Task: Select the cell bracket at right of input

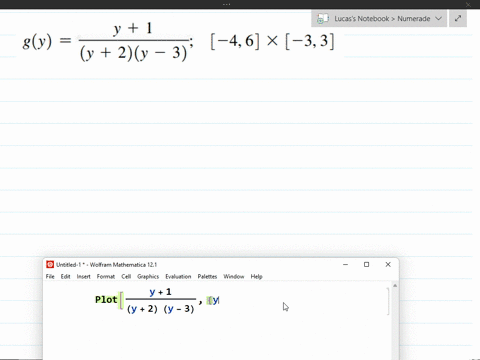Action: point(388,301)
